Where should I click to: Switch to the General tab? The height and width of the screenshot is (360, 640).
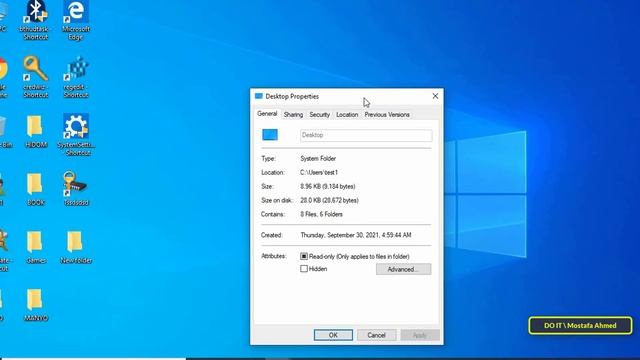point(267,114)
